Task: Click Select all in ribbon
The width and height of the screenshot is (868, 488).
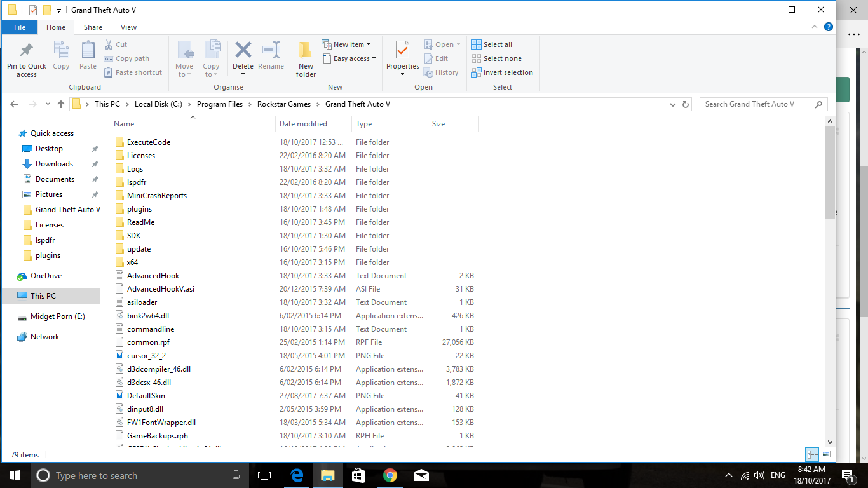Action: pyautogui.click(x=492, y=44)
